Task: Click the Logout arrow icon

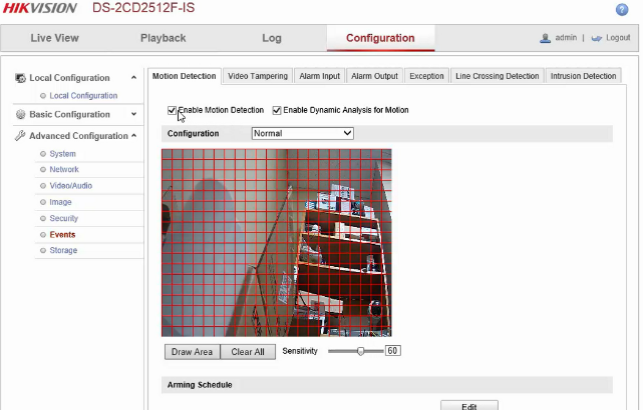Action: pos(597,38)
